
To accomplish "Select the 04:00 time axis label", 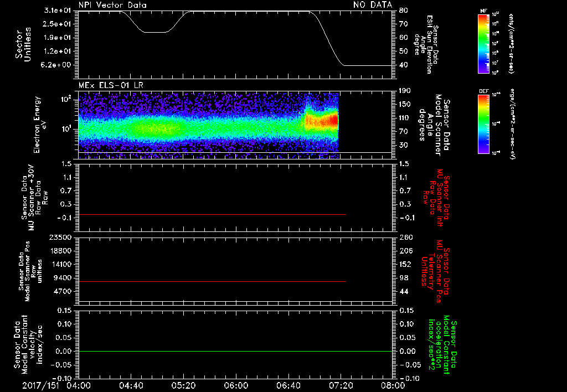I will pyautogui.click(x=79, y=385).
